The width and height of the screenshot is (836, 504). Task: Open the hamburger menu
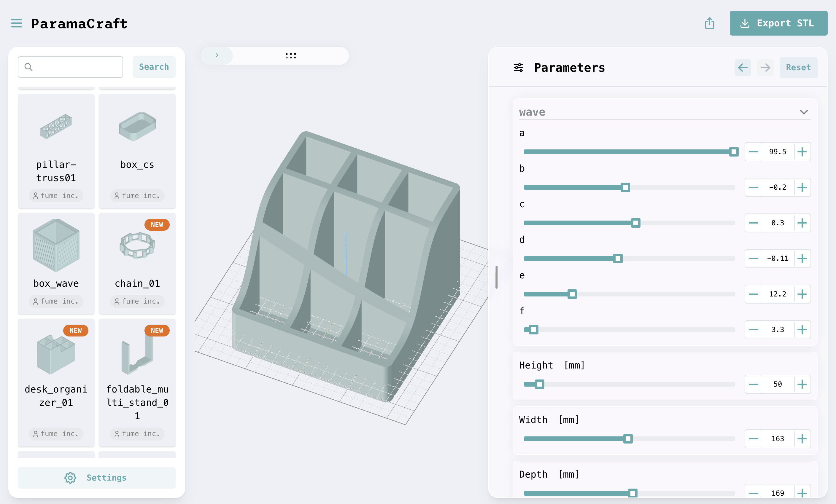point(16,23)
